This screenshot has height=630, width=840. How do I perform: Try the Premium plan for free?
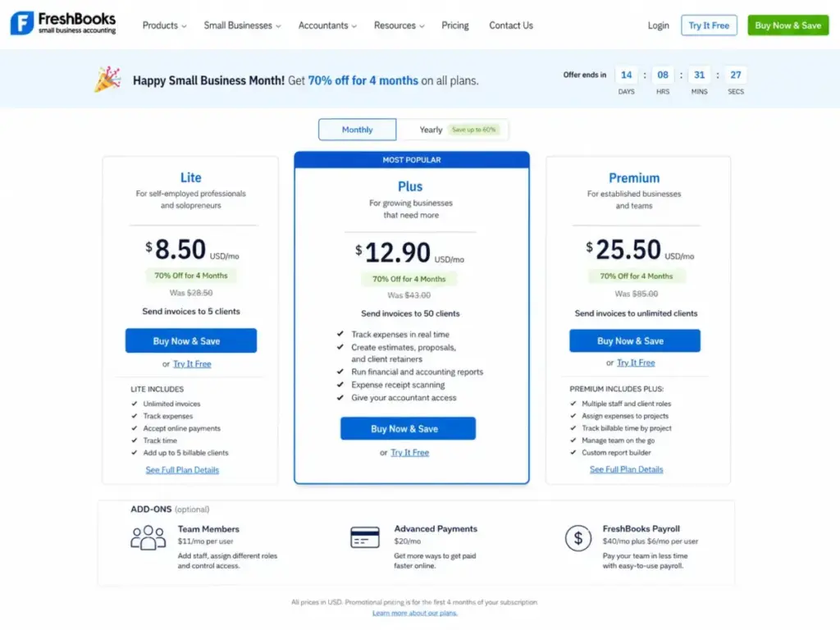[636, 363]
